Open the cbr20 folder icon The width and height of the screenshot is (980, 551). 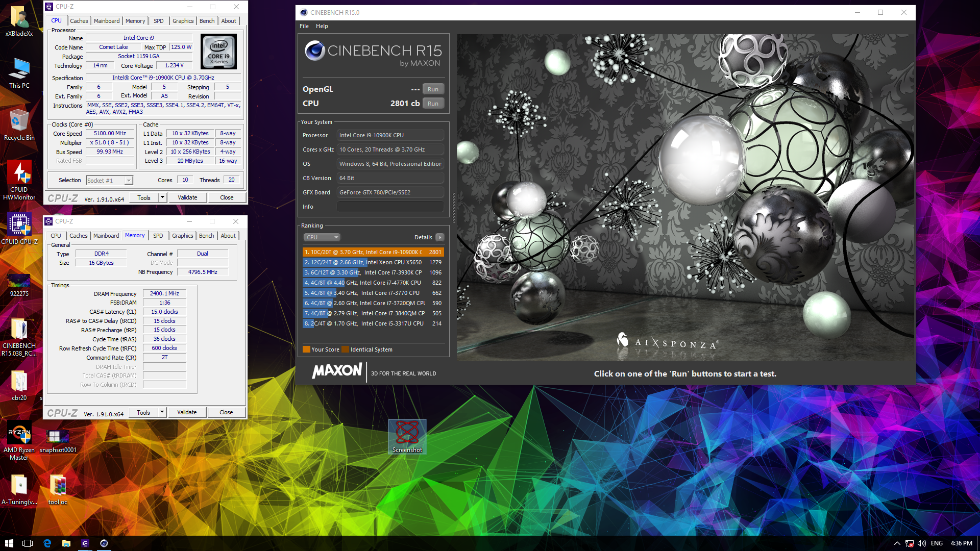[x=19, y=386]
